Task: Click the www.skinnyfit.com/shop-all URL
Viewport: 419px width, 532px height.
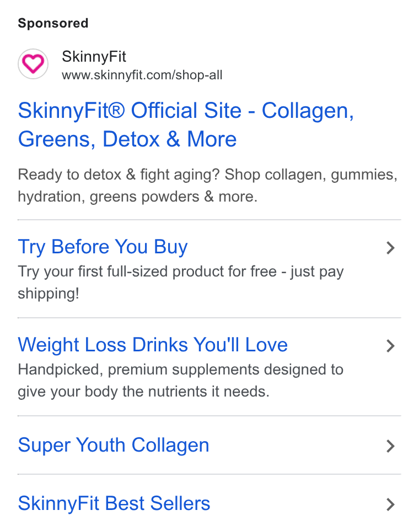Action: 142,75
